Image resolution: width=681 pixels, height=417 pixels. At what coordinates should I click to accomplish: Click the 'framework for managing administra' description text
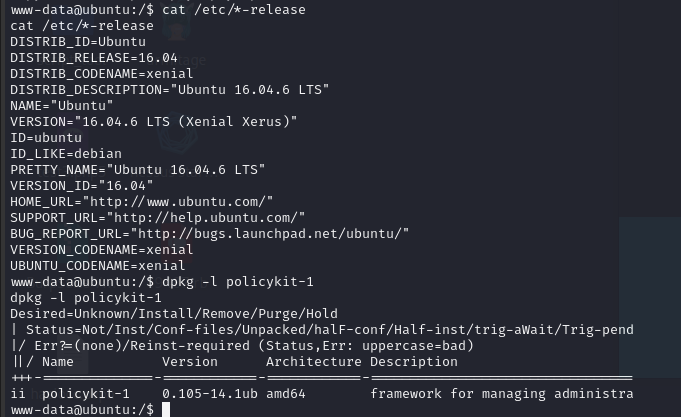click(501, 394)
